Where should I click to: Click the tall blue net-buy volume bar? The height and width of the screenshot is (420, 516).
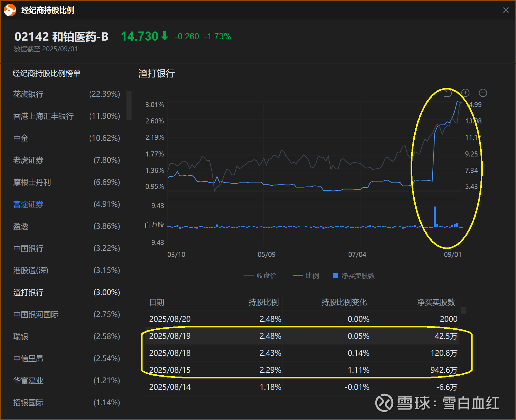click(435, 217)
